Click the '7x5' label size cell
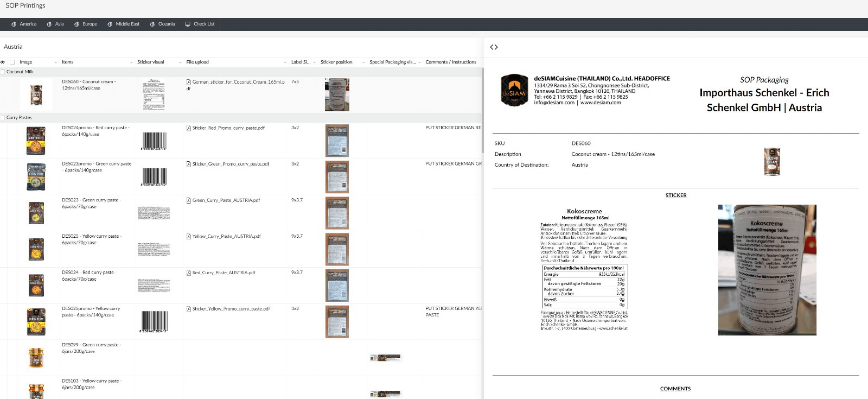This screenshot has width=868, height=399. (295, 82)
